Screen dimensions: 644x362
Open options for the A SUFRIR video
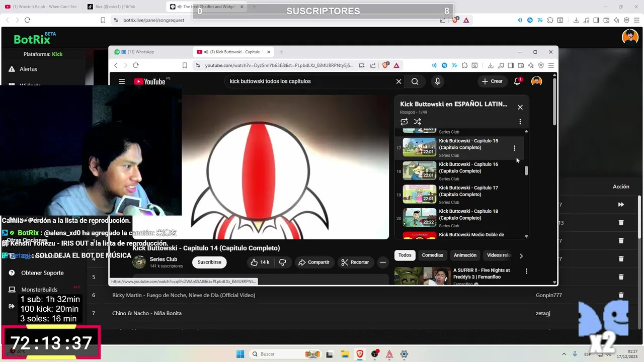(x=526, y=271)
